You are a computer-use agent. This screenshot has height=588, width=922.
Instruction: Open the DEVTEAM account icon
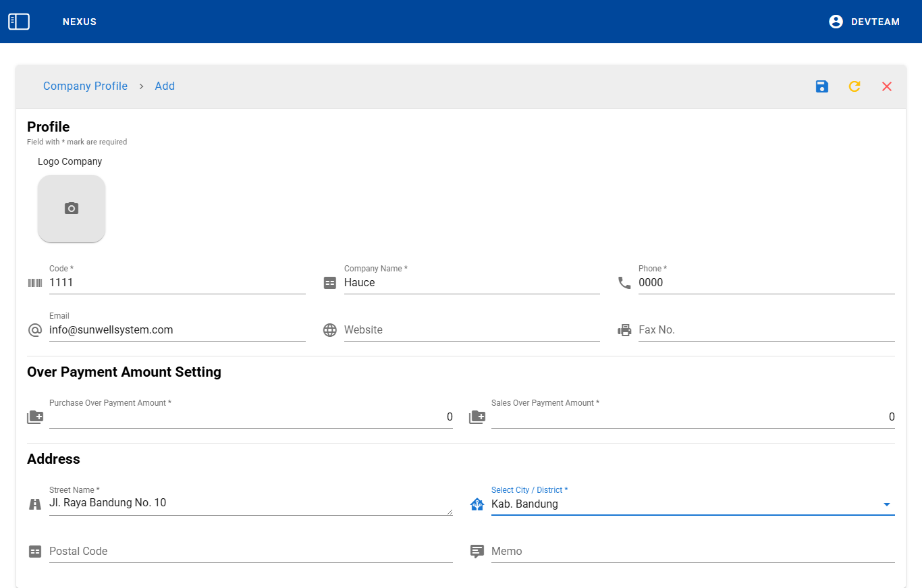click(836, 22)
